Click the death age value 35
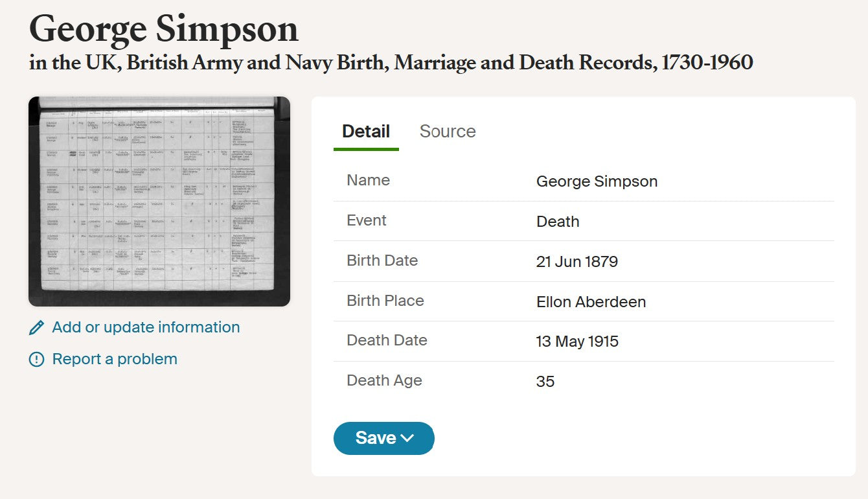This screenshot has height=499, width=868. click(545, 382)
